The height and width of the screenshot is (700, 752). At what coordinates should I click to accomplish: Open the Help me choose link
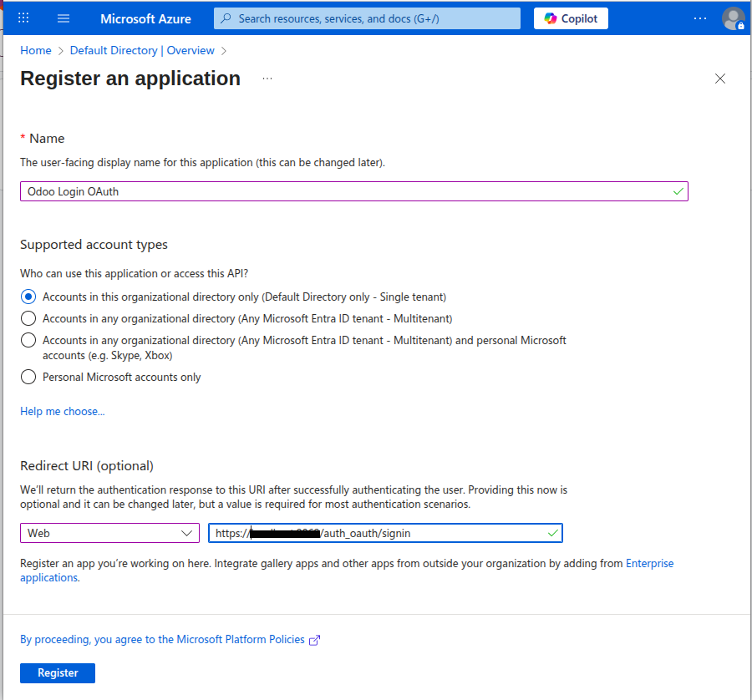point(63,411)
